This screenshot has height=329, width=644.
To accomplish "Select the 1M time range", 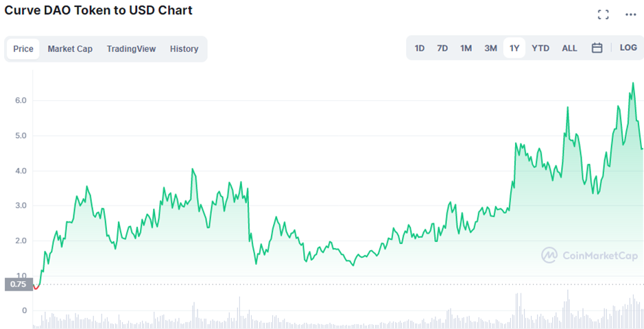I will click(x=466, y=48).
